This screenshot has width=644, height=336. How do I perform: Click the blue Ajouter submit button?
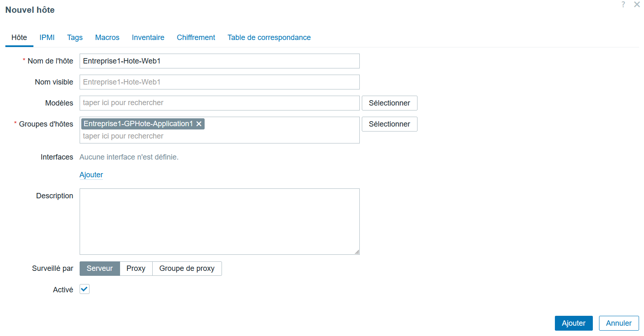[573, 323]
